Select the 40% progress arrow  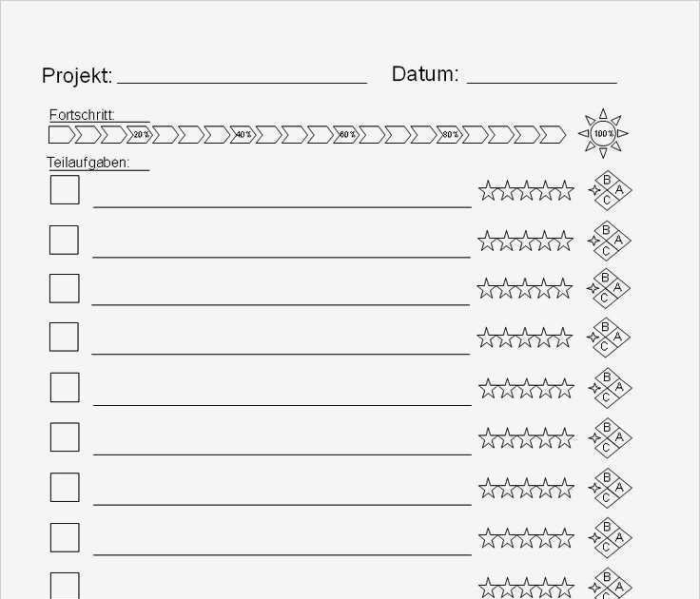point(243,134)
